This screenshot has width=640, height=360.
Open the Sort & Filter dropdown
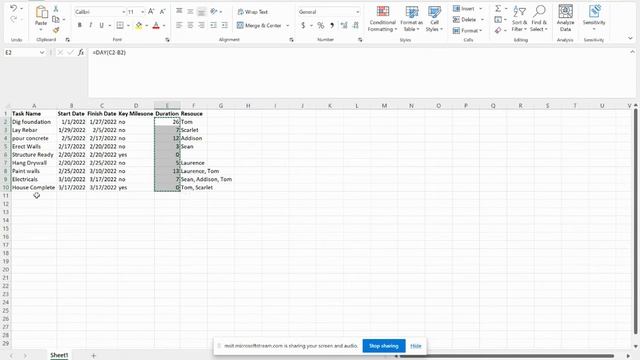coord(519,18)
